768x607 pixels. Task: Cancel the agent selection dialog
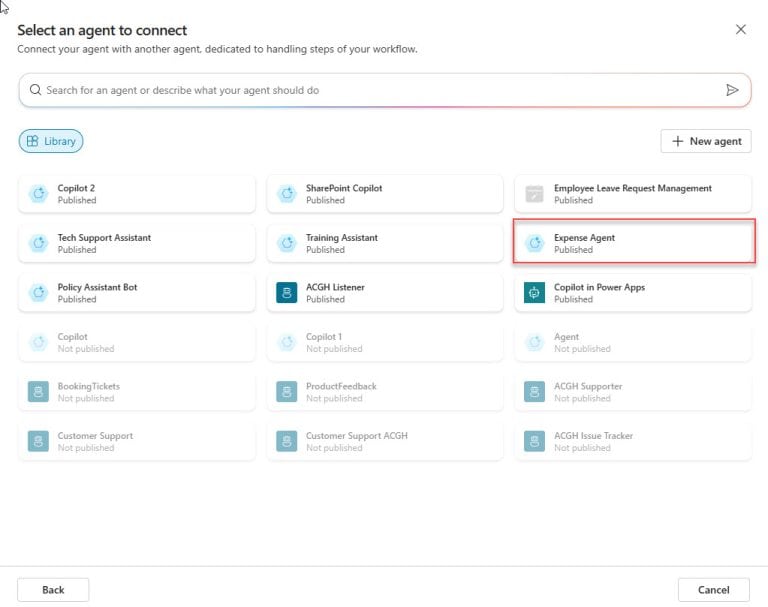point(713,590)
